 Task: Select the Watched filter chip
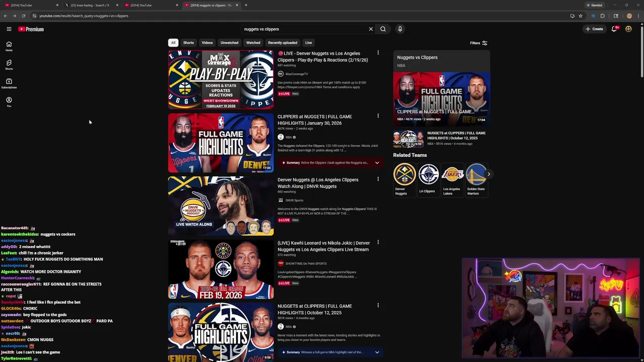coord(253,43)
